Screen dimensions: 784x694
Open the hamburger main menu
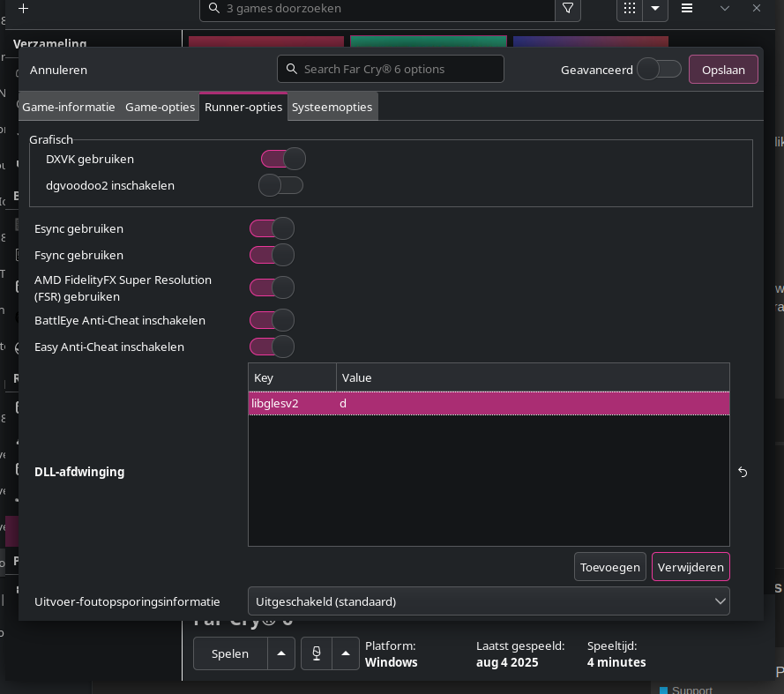687,9
